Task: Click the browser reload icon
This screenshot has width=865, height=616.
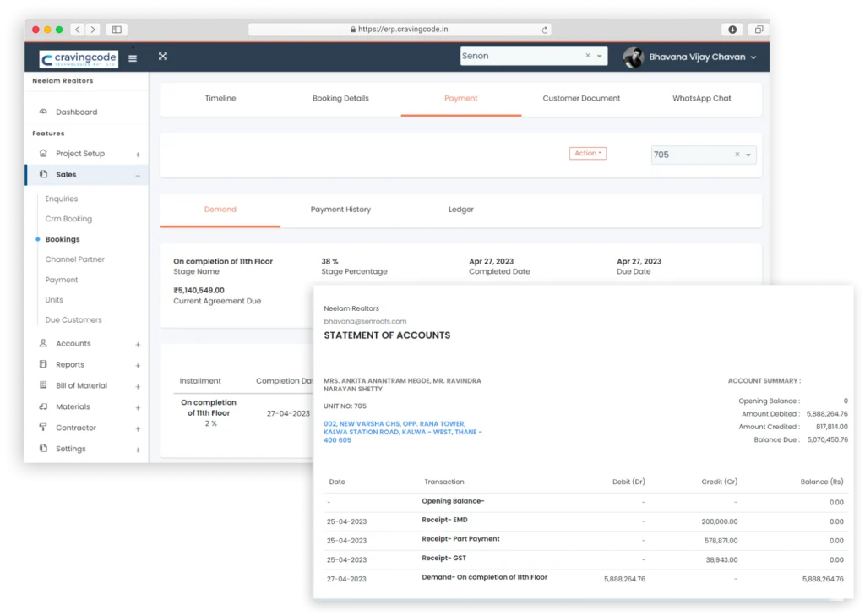Action: point(544,30)
